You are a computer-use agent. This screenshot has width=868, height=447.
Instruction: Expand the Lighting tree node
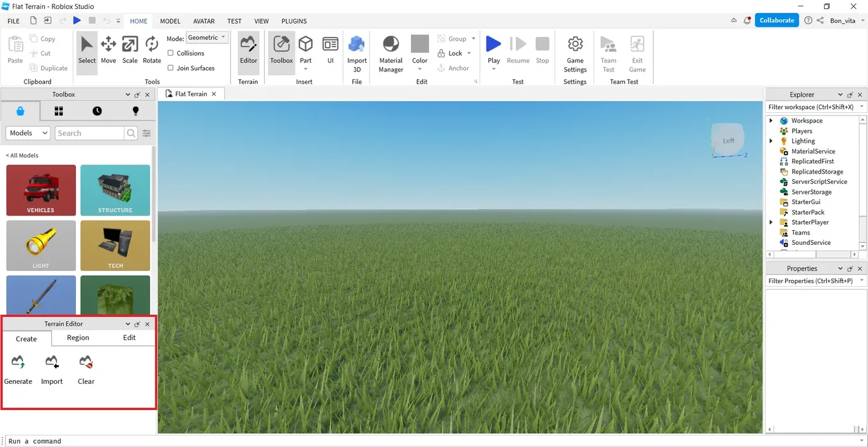[x=771, y=141]
